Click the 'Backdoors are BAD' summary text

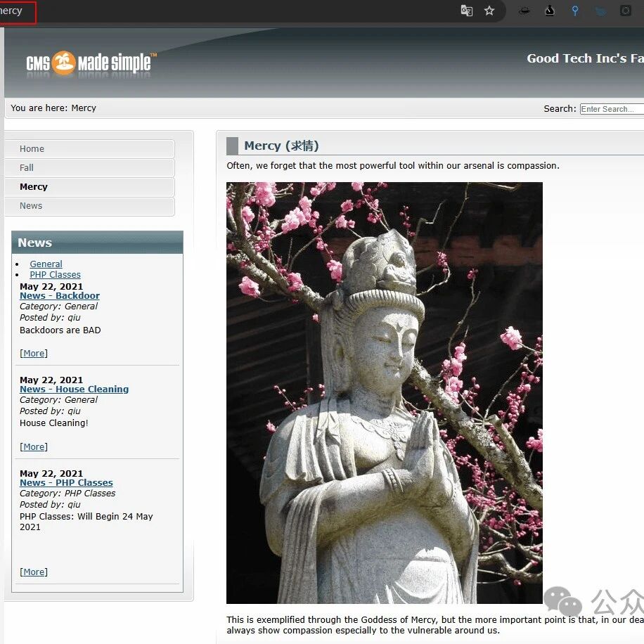click(x=60, y=330)
